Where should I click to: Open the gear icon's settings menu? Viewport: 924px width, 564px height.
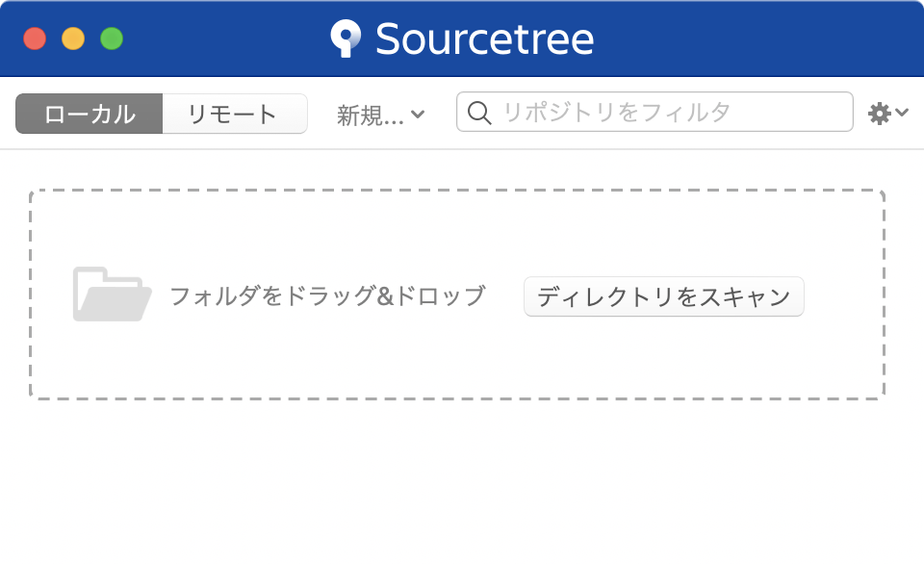879,112
